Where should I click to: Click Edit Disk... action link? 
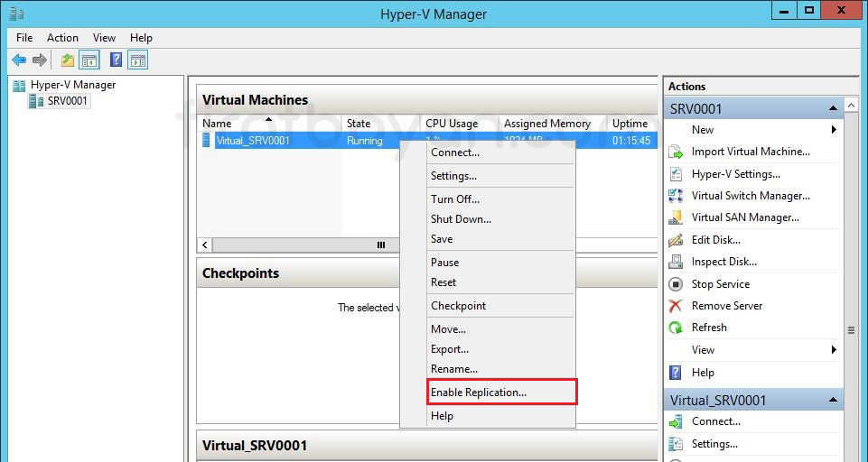point(715,240)
